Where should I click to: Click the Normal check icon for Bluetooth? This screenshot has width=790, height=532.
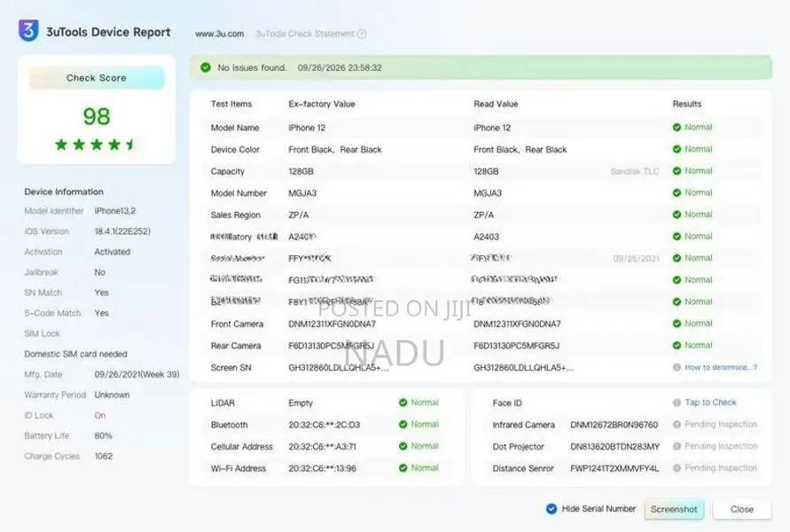point(403,424)
